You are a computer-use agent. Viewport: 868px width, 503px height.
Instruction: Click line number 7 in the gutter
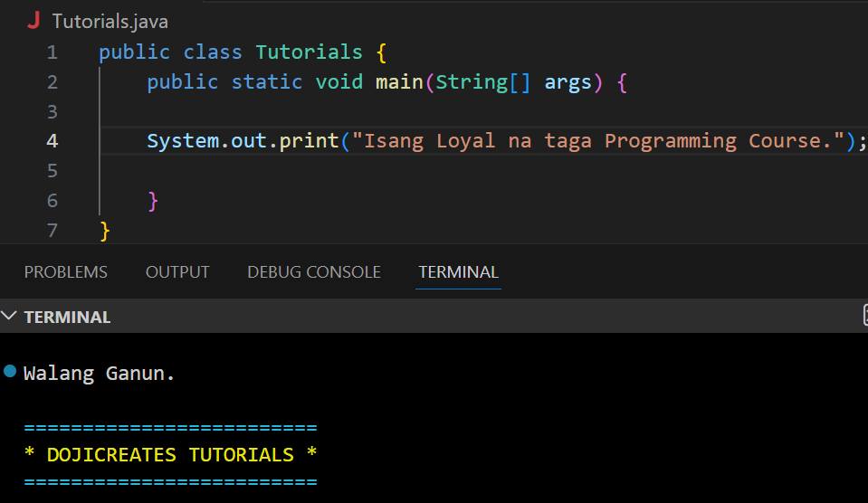click(x=52, y=230)
